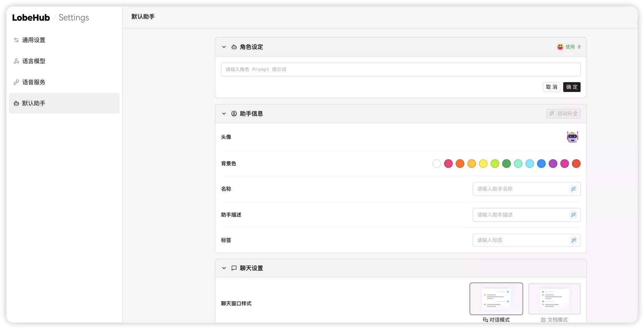
Task: Click the token usage emoji indicator
Action: tap(560, 47)
